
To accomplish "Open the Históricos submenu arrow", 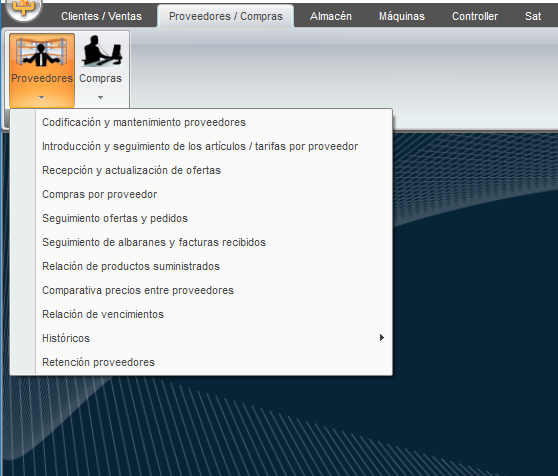I will (381, 338).
